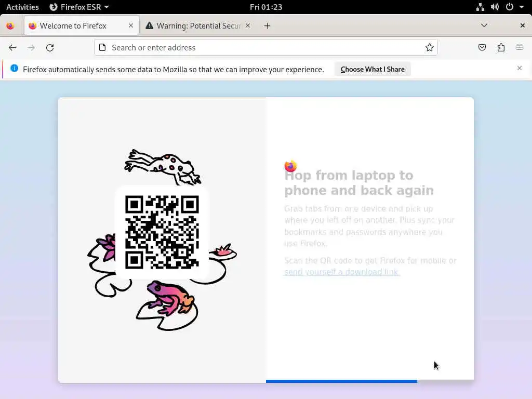Open the Save to Pocket button
532x399 pixels.
[x=482, y=47]
